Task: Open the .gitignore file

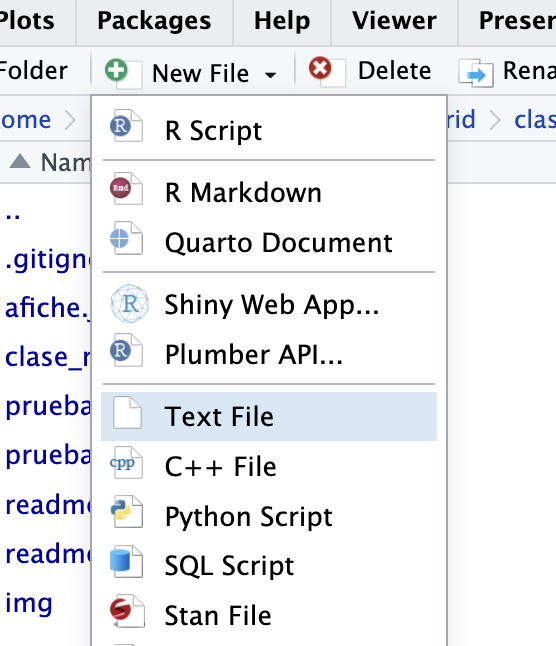Action: 48,261
